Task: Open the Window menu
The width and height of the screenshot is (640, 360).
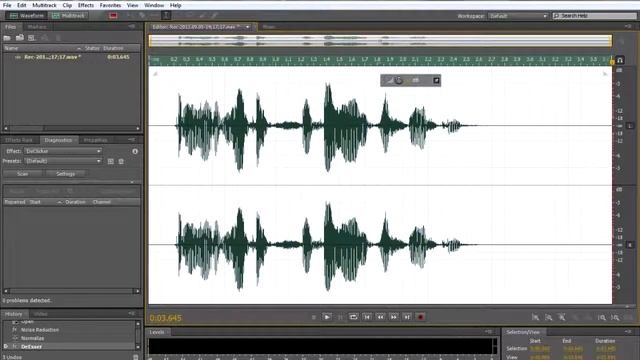Action: [154, 5]
